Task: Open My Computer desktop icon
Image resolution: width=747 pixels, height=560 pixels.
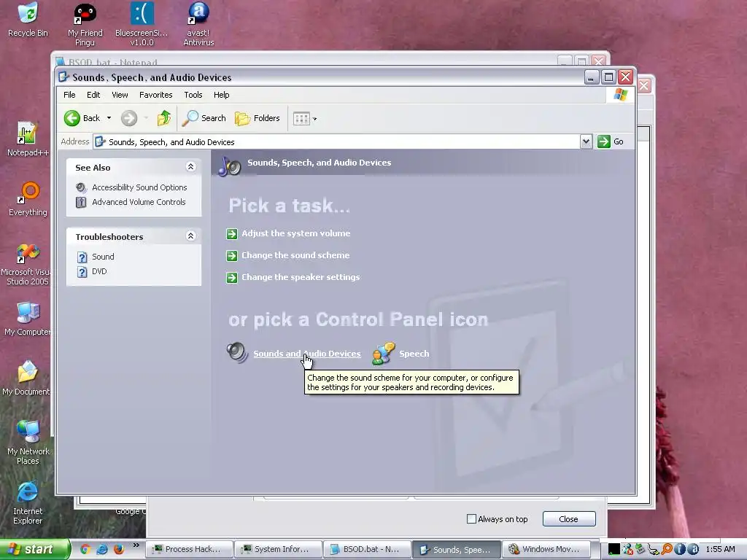Action: click(x=27, y=318)
